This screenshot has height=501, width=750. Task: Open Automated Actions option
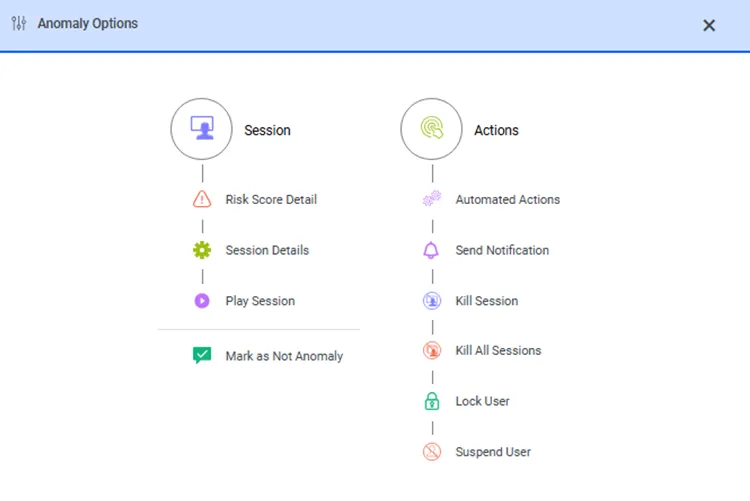(507, 200)
